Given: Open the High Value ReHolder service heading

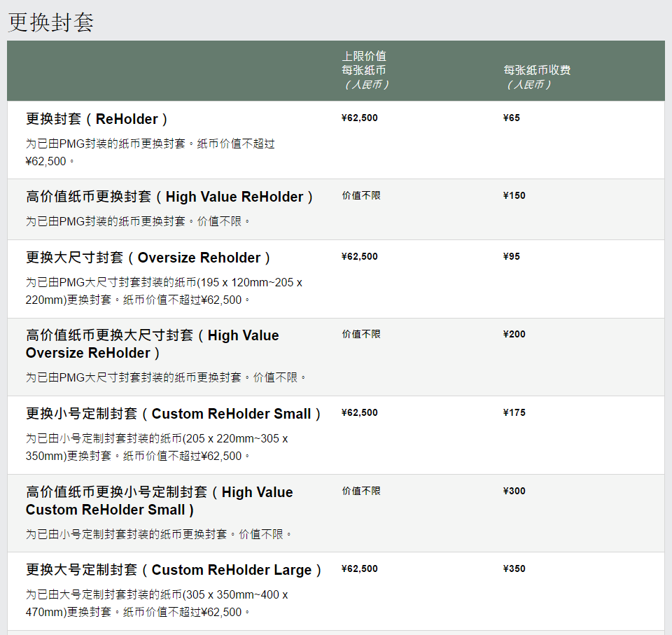Looking at the screenshot, I should coord(169,197).
